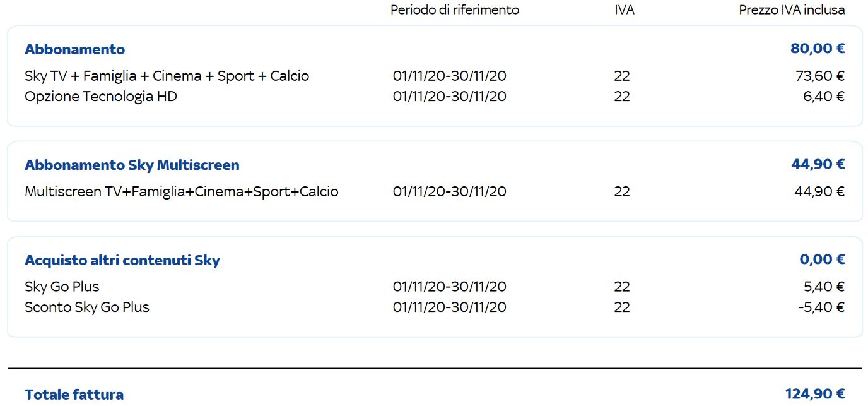Click the Sky Go Plus item
The width and height of the screenshot is (868, 406).
[x=62, y=287]
